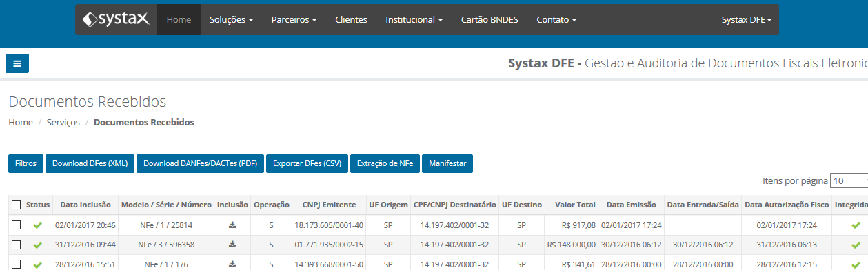The image size is (868, 270).
Task: Integrity check icon in NFe 25814 row
Action: [856, 225]
